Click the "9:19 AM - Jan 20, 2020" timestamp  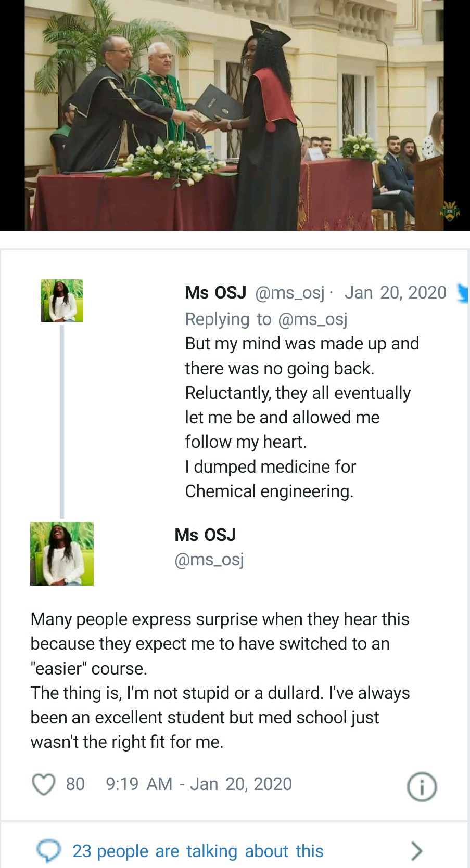[199, 784]
